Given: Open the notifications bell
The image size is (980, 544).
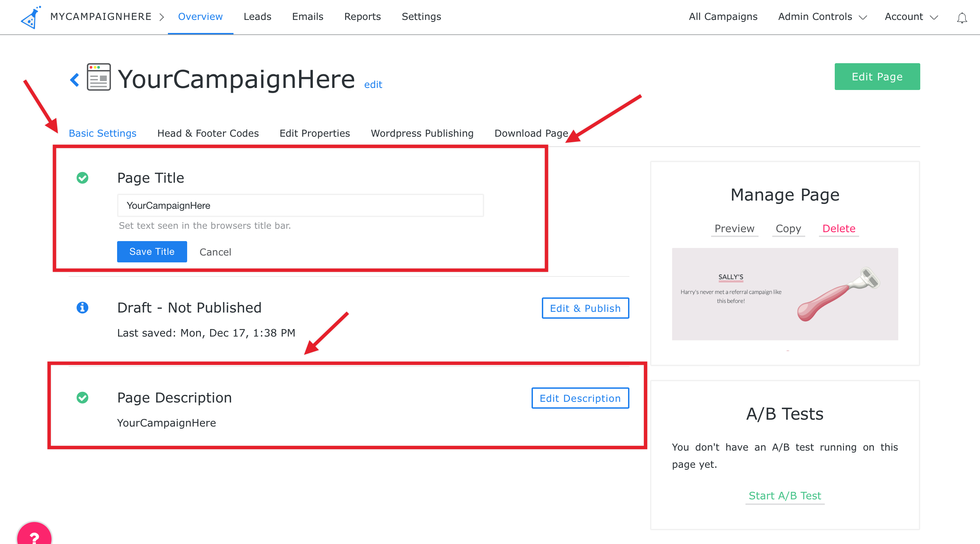Looking at the screenshot, I should click(962, 18).
